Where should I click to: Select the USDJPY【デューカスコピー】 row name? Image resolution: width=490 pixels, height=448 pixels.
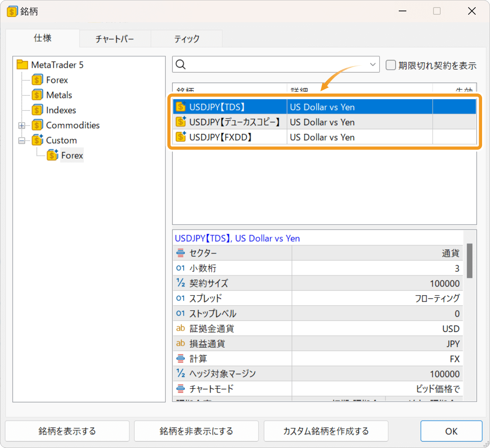pyautogui.click(x=234, y=122)
